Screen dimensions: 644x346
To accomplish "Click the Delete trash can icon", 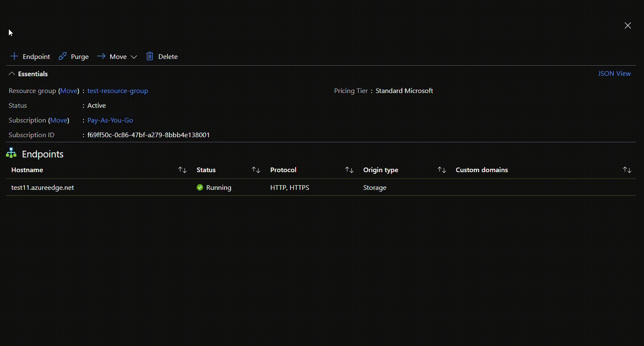I will click(x=150, y=56).
